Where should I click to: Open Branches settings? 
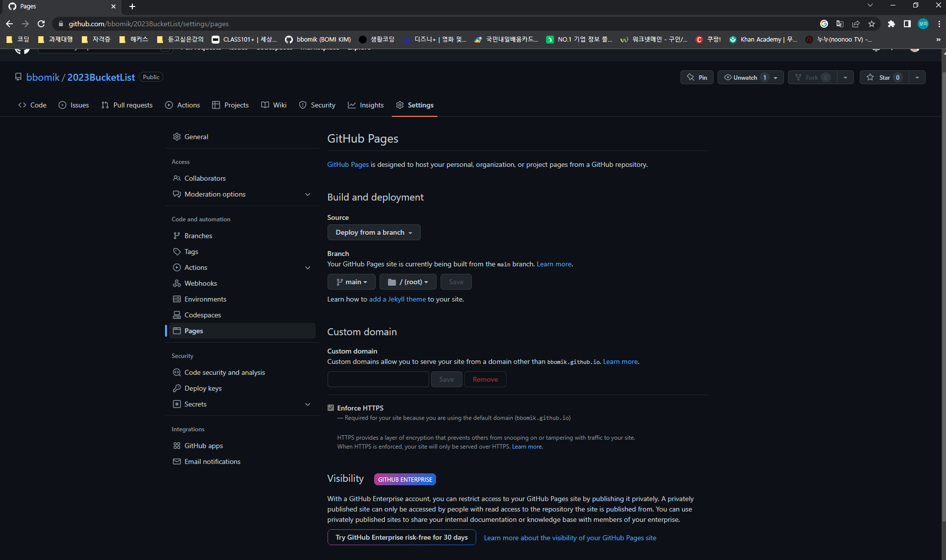[x=242, y=236]
